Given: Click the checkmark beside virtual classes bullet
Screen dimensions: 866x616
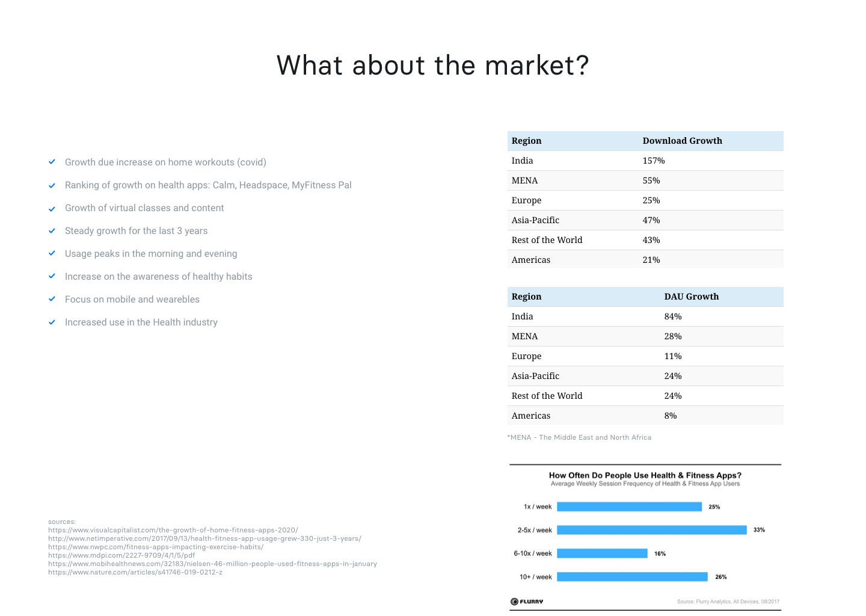Looking at the screenshot, I should click(52, 208).
